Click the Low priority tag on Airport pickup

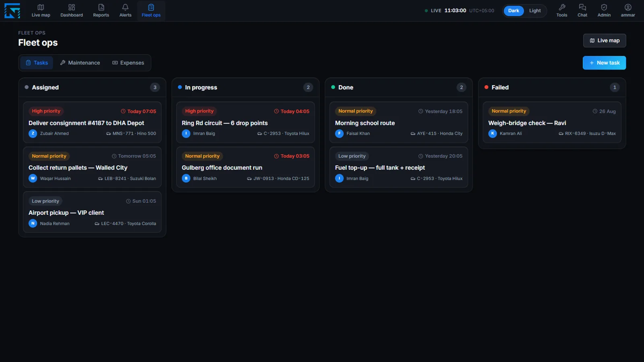tap(45, 201)
